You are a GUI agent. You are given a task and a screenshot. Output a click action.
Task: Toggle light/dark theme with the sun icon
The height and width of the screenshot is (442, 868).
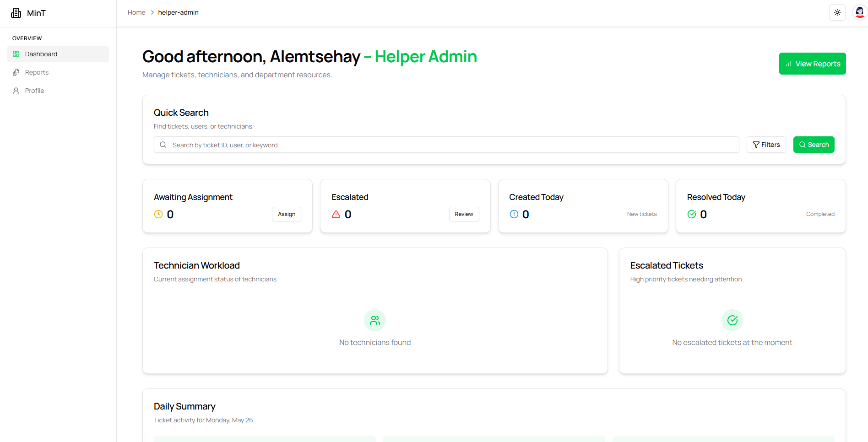click(837, 12)
